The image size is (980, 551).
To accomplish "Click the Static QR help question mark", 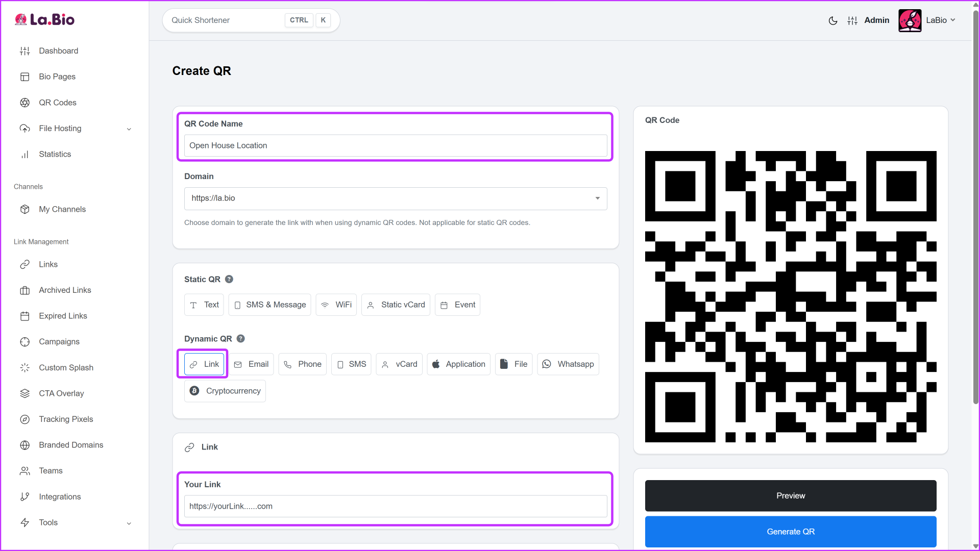I will click(229, 279).
